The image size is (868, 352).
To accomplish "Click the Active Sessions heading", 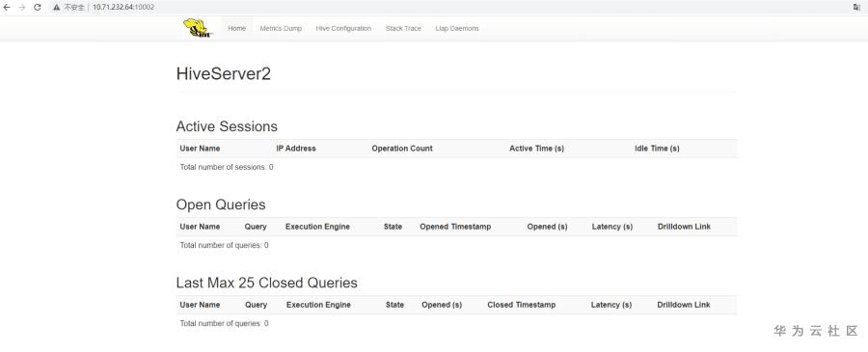I will (x=227, y=126).
